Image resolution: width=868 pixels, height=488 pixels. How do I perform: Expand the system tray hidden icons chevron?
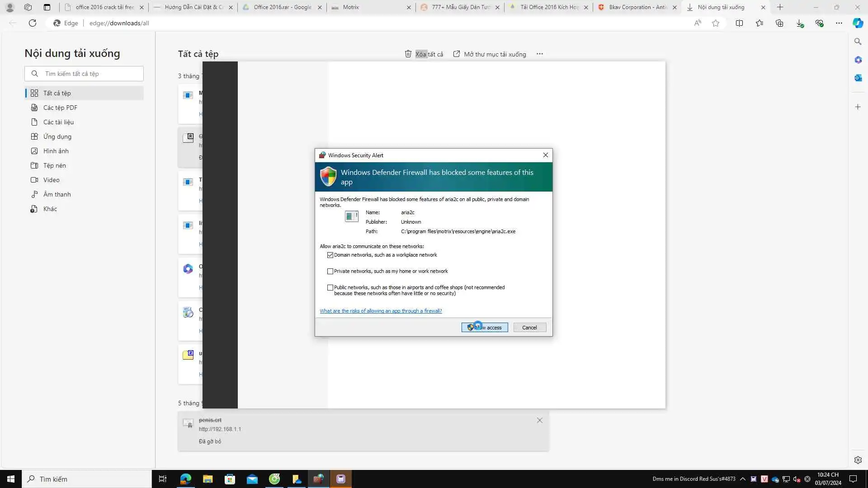pos(742,479)
